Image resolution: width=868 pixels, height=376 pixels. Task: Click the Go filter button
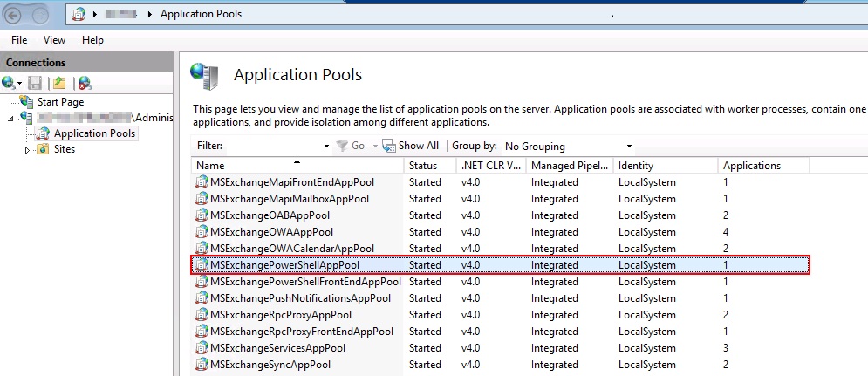(x=352, y=147)
